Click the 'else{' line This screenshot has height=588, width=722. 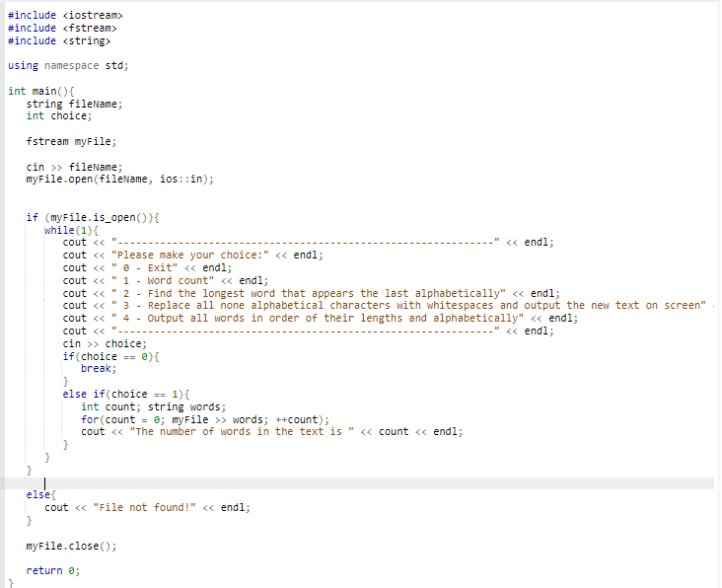[41, 495]
